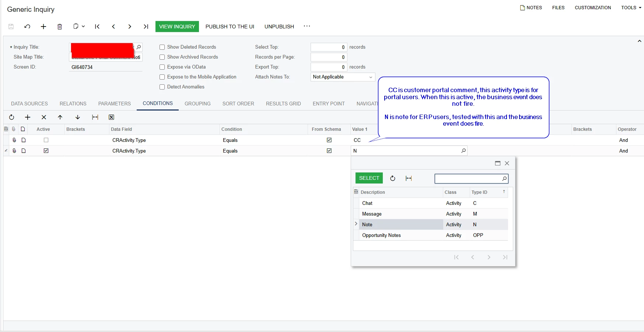644x332 pixels.
Task: Open the clipboard copy-paste menu
Action: tap(79, 27)
